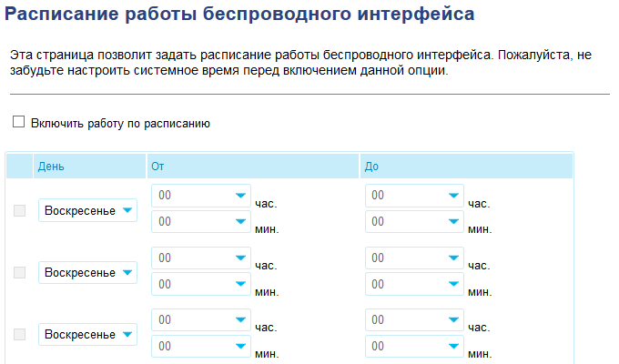Open the first row day dropdown
Image resolution: width=619 pixels, height=364 pixels.
[88, 211]
